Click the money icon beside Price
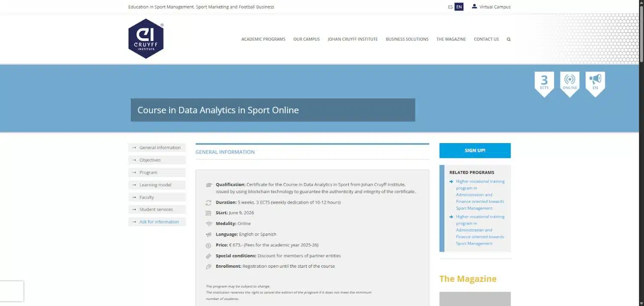 [x=209, y=245]
